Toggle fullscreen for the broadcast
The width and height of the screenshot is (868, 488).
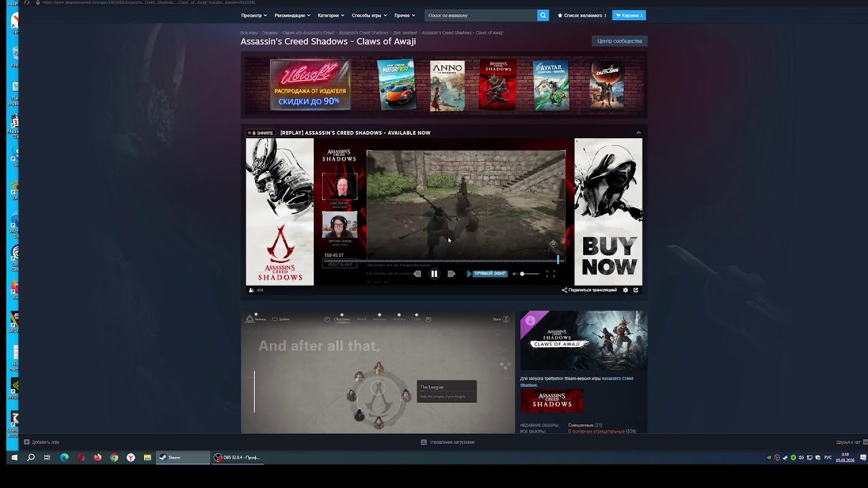551,274
